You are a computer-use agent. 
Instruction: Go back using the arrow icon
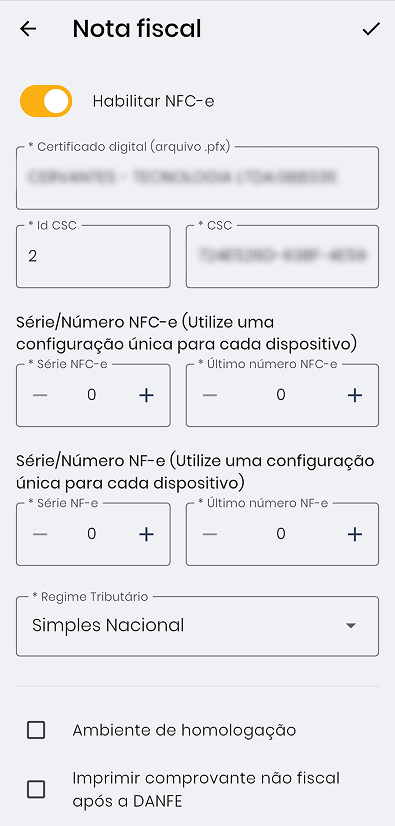pyautogui.click(x=28, y=29)
